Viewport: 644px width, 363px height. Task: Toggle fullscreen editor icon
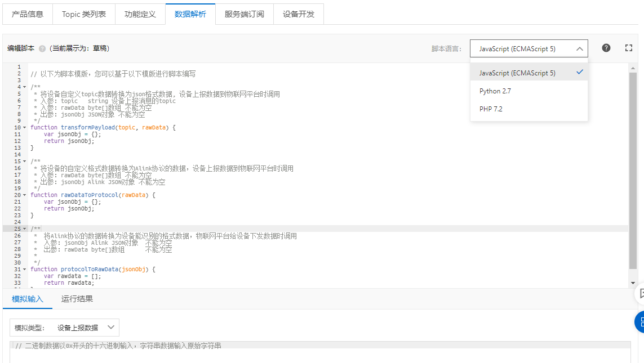629,48
